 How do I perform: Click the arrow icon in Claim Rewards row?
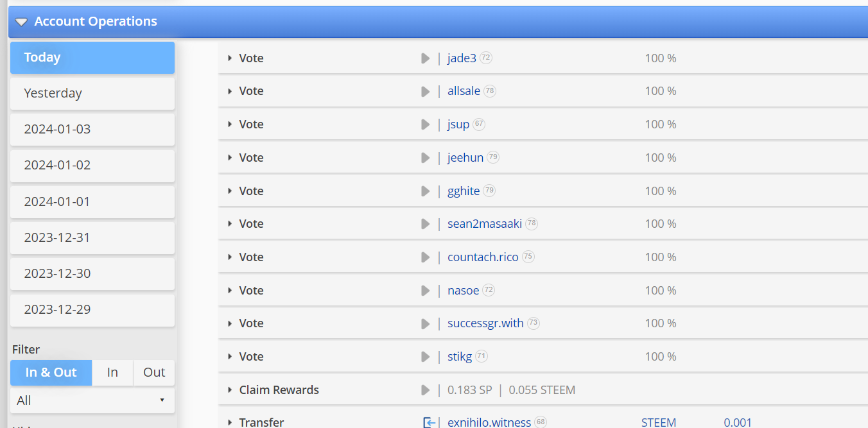[x=425, y=390]
